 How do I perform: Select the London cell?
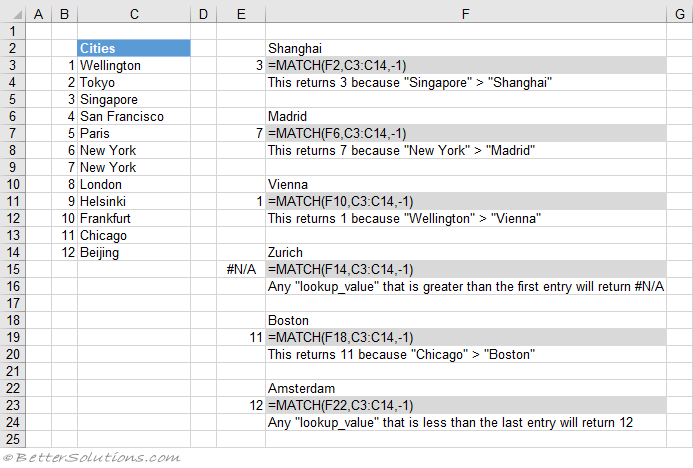point(134,184)
